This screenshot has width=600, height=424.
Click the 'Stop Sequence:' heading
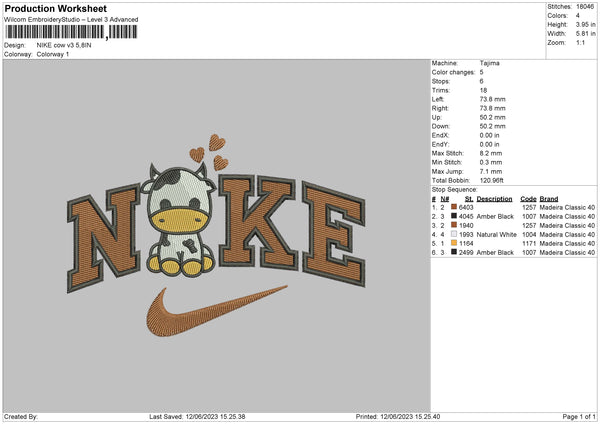[455, 189]
